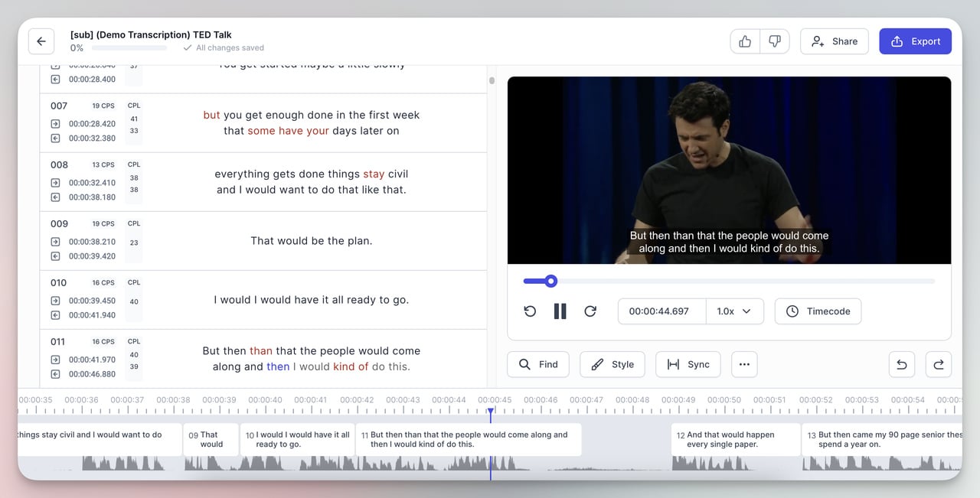The image size is (980, 498).
Task: Undo the last subtitle edit
Action: coord(901,365)
